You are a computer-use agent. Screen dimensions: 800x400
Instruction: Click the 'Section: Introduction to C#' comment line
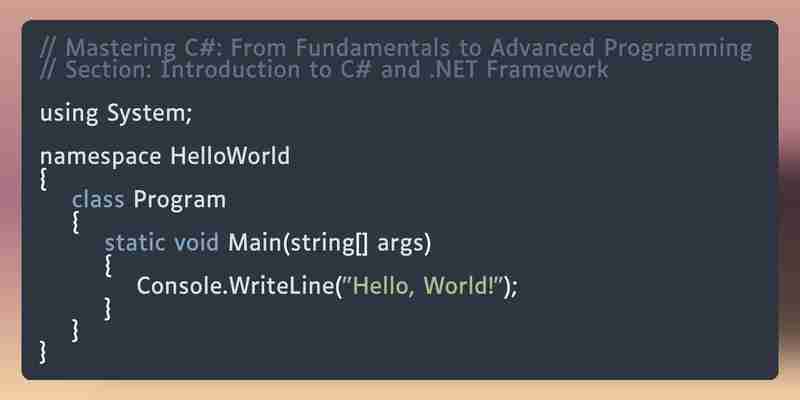324,70
